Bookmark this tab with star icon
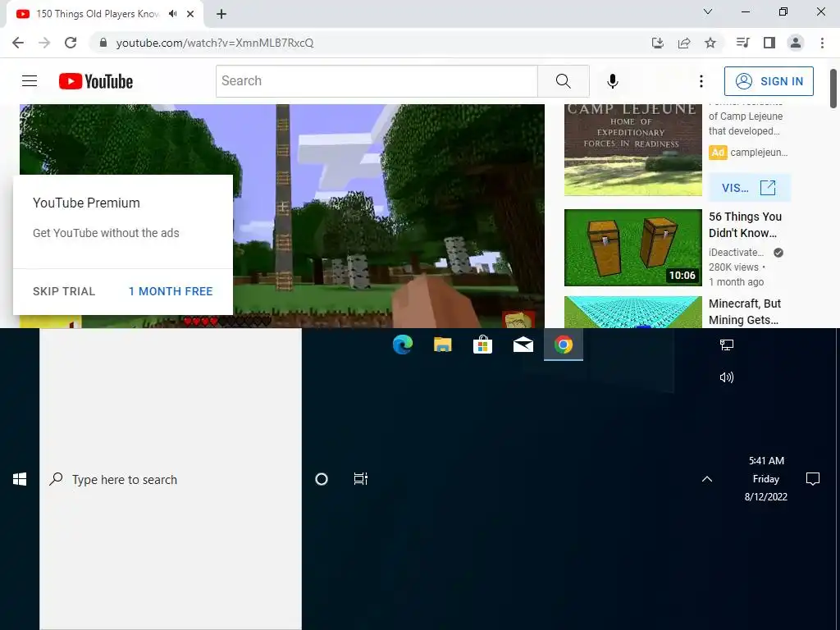The height and width of the screenshot is (630, 840). coord(710,43)
